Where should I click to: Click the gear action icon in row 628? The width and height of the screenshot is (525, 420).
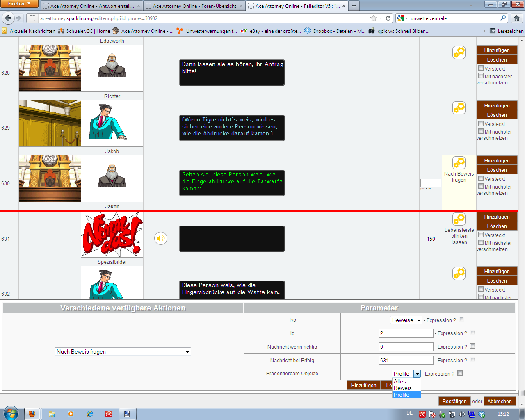coord(459,52)
